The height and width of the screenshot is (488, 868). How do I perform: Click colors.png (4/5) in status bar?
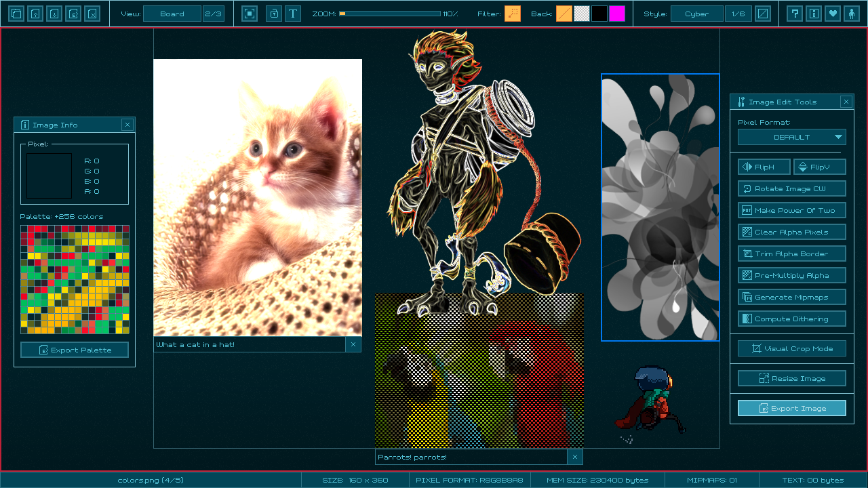pyautogui.click(x=151, y=480)
